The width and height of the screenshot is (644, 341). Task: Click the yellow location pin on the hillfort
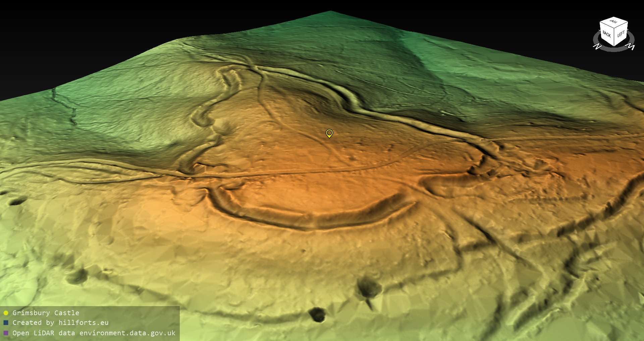(x=329, y=133)
